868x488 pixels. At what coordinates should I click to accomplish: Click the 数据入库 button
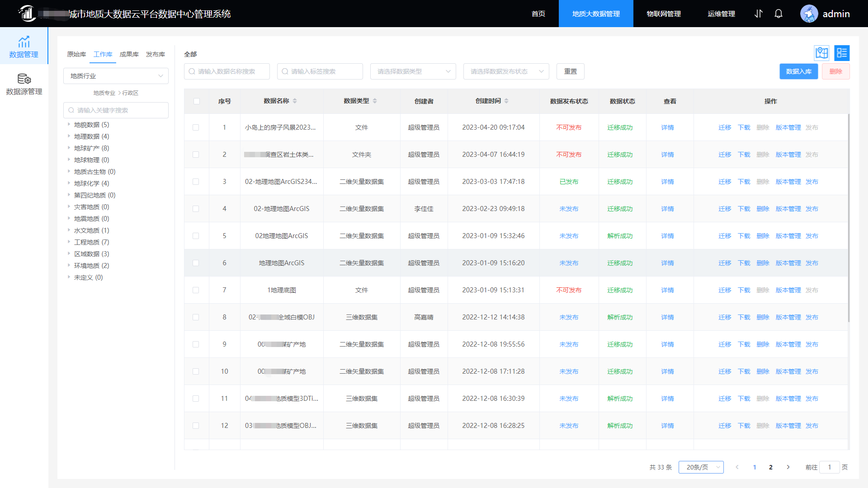point(798,71)
